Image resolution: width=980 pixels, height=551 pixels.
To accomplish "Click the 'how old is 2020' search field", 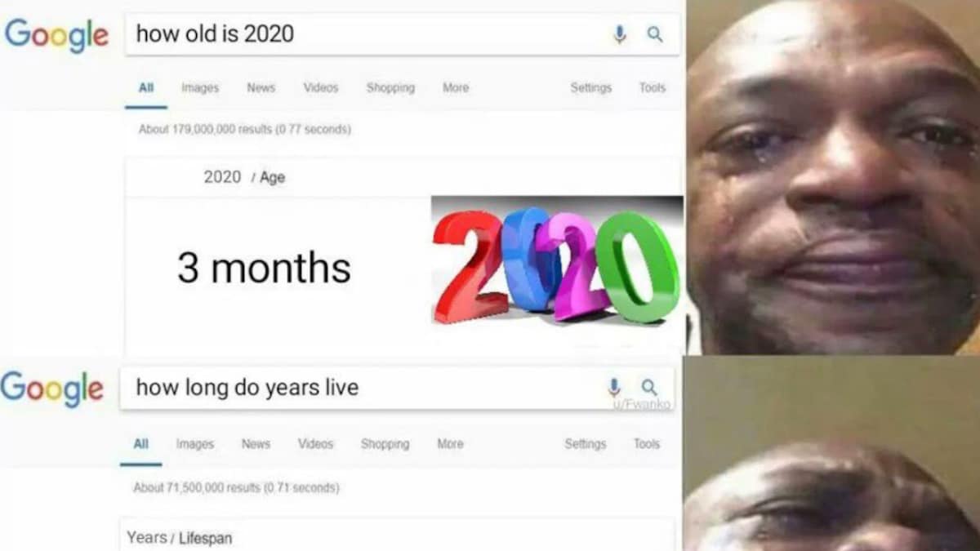I will [403, 35].
